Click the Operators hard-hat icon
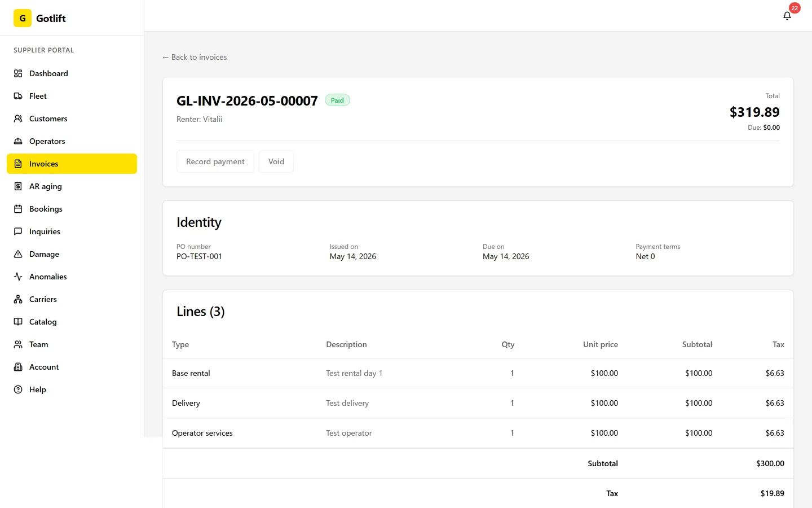The image size is (812, 508). (x=18, y=141)
